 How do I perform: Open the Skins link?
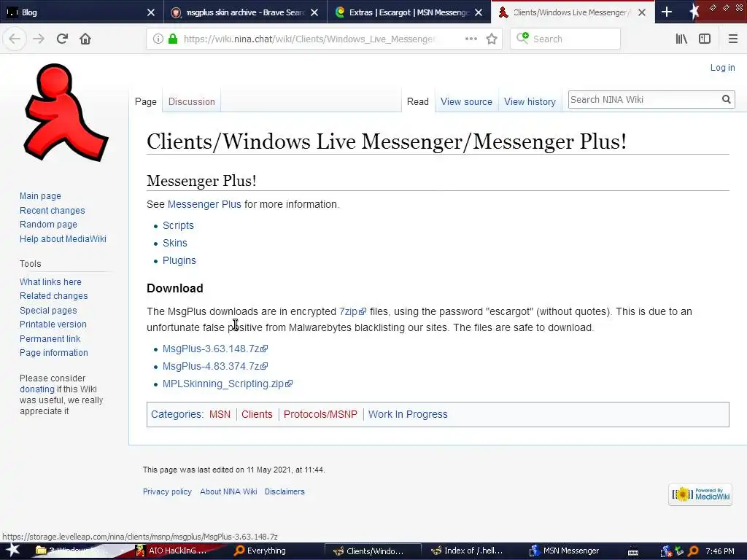point(175,243)
